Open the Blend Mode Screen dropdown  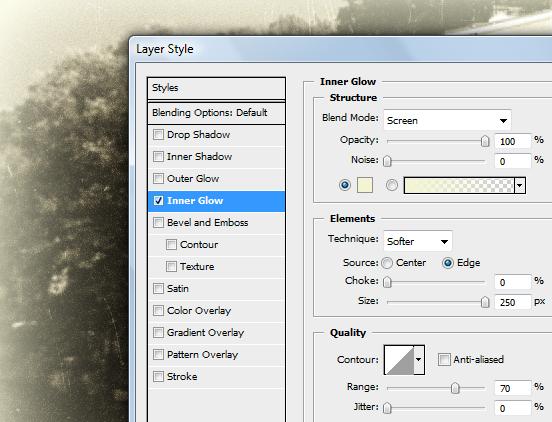point(447,120)
